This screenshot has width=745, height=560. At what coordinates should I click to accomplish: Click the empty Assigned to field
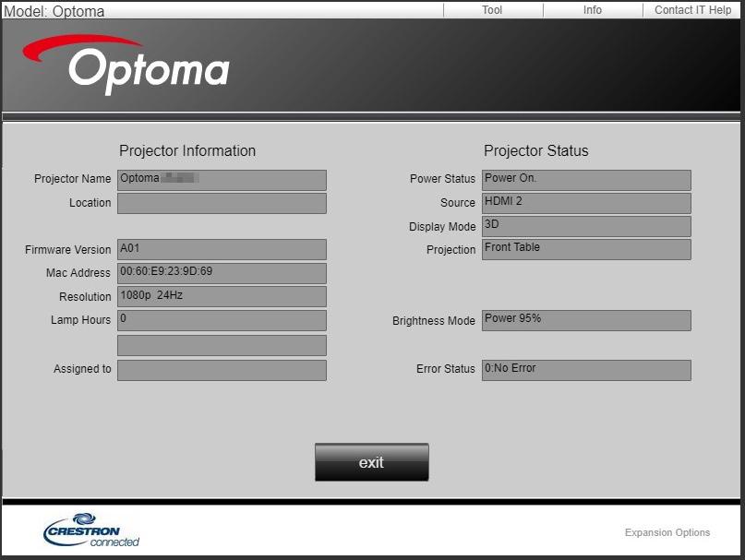point(222,370)
